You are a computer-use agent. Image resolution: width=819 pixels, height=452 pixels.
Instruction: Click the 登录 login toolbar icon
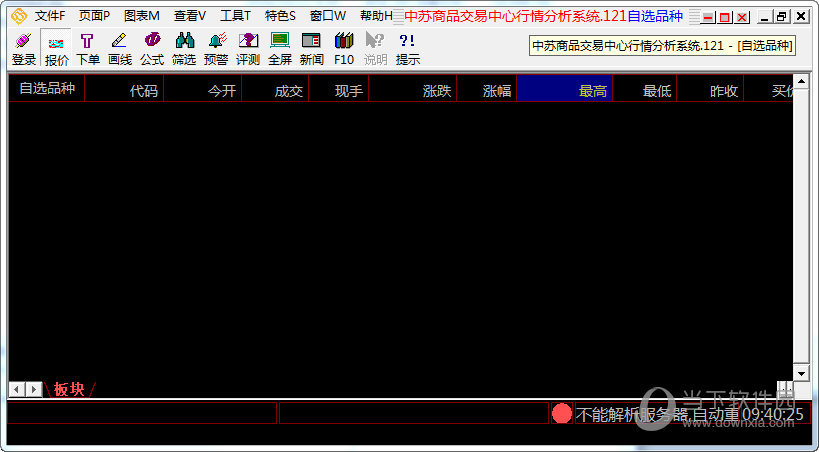[24, 49]
